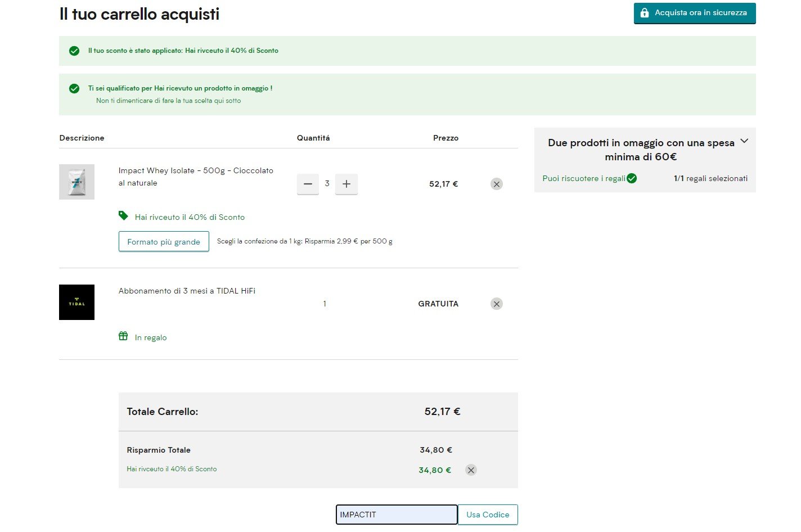
Task: Open the TIDAL product thumbnail
Action: [76, 303]
